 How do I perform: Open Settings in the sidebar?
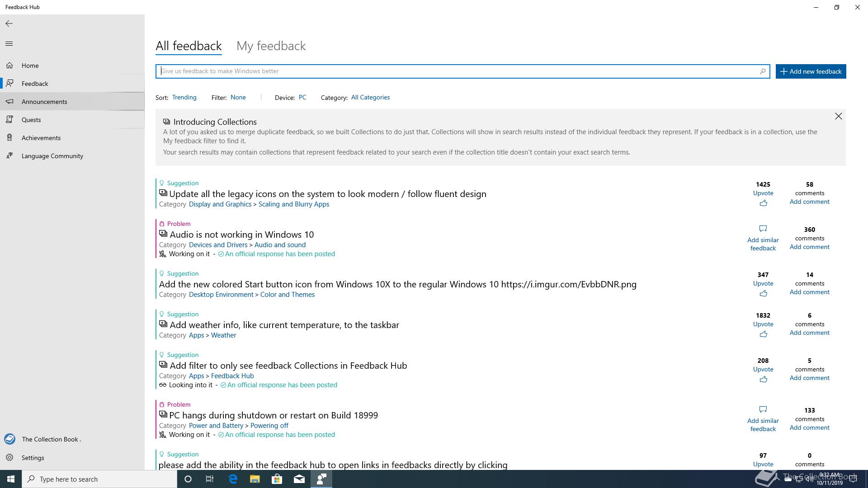pyautogui.click(x=72, y=458)
